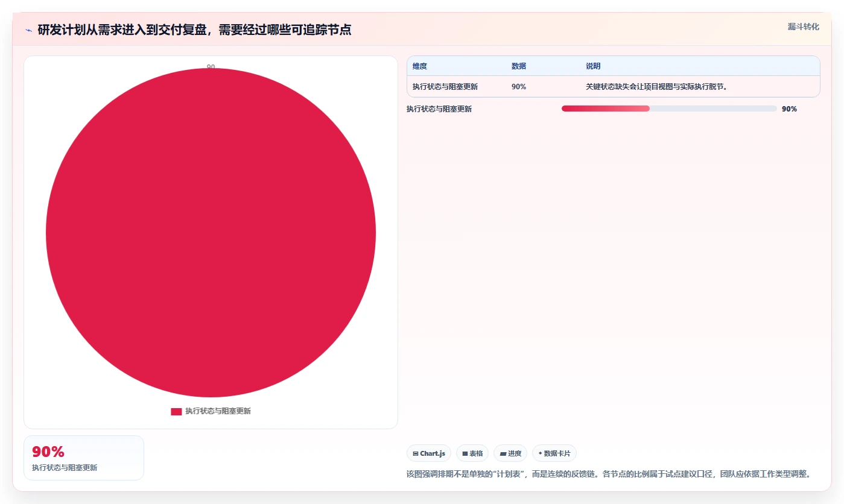The width and height of the screenshot is (844, 504).
Task: Click the 数据卡片 tag
Action: [x=554, y=453]
